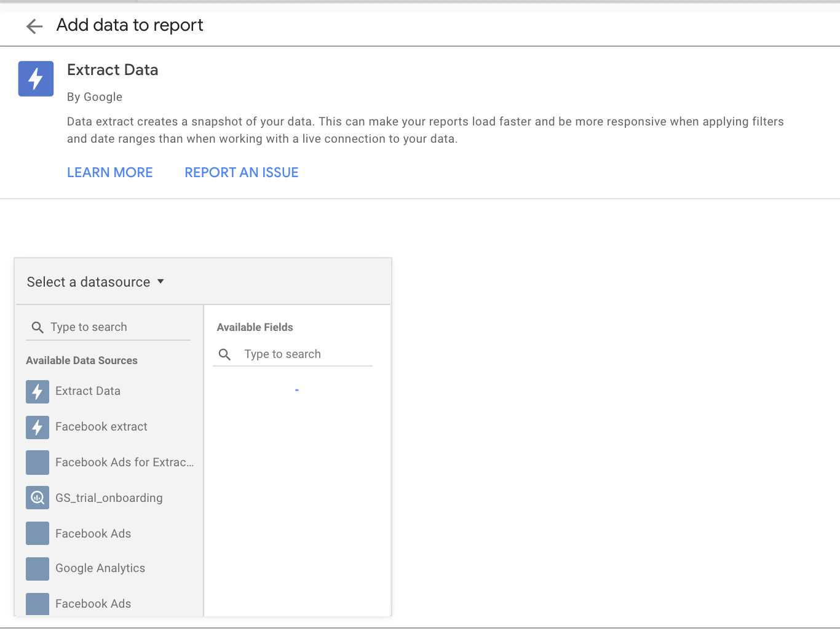Viewport: 840px width, 636px height.
Task: Open the Select a datasource header label
Action: (89, 282)
